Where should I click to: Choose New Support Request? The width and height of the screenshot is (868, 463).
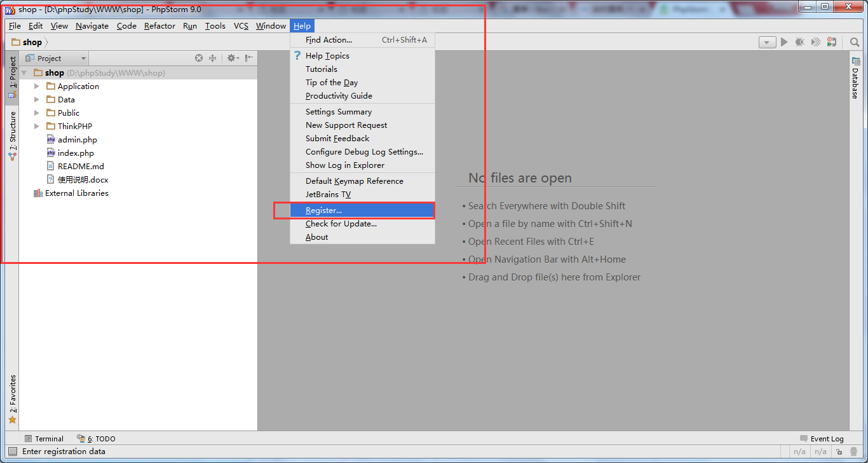362,125
